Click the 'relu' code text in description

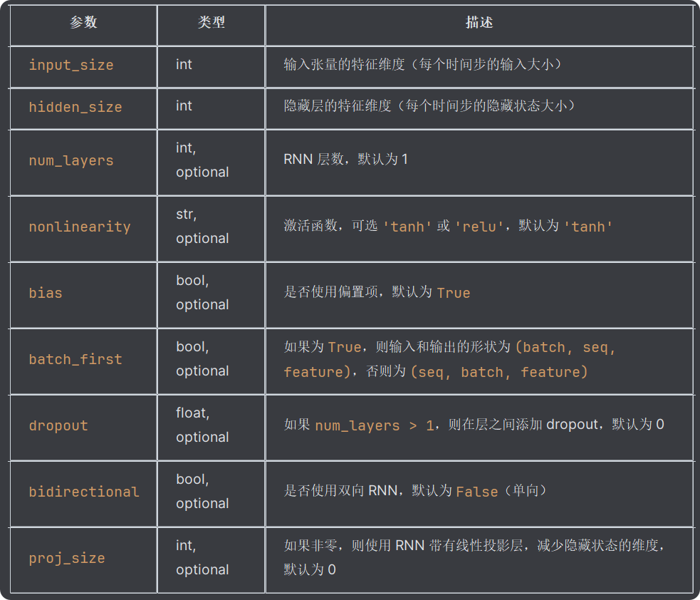tap(479, 227)
